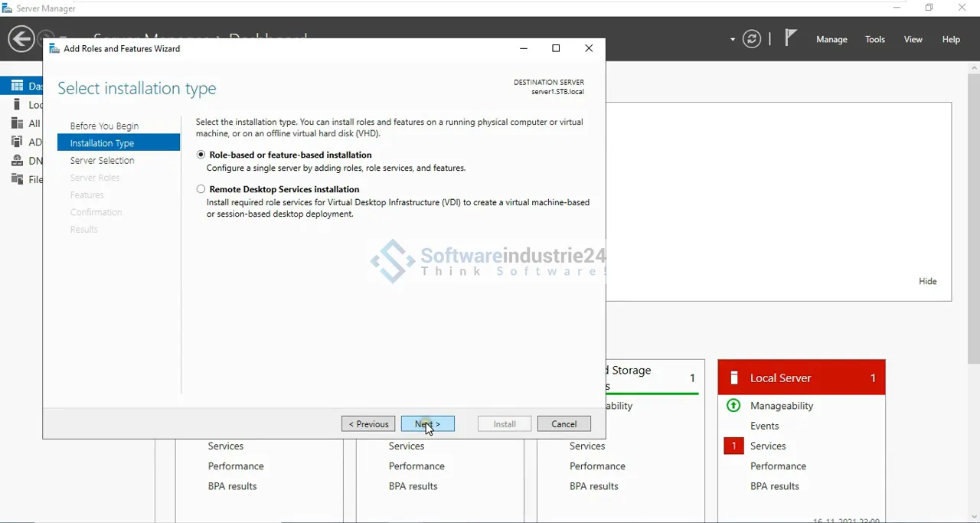Select Remote Desktop Services installation option

click(x=201, y=189)
